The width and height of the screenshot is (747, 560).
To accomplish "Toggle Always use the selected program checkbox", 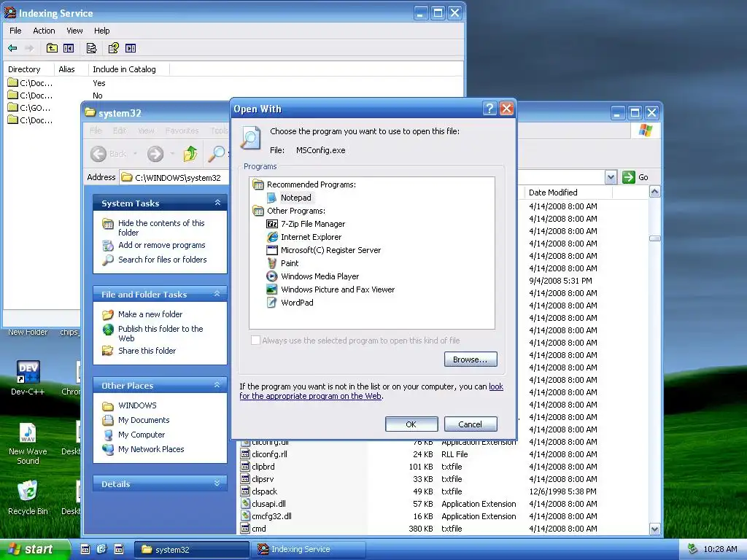I will [256, 340].
